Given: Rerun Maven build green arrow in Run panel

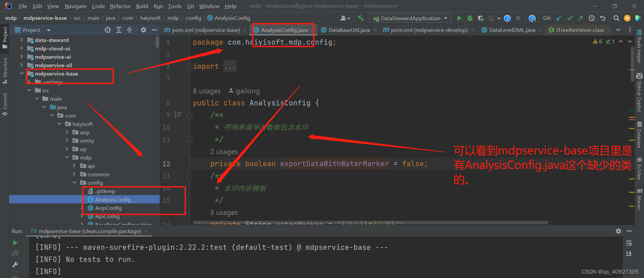Looking at the screenshot, I should tap(15, 243).
